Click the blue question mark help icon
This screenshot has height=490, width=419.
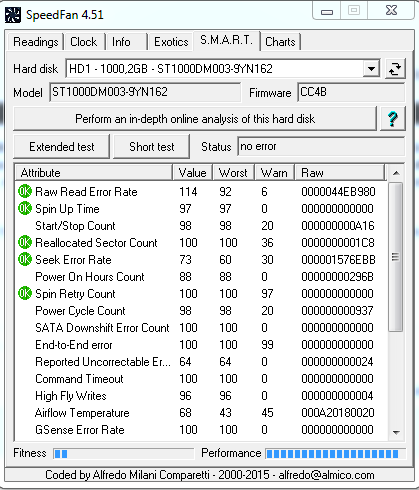393,119
